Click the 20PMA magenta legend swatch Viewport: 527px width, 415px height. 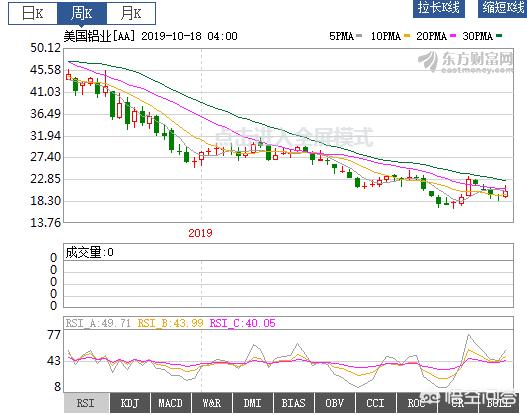tap(453, 36)
